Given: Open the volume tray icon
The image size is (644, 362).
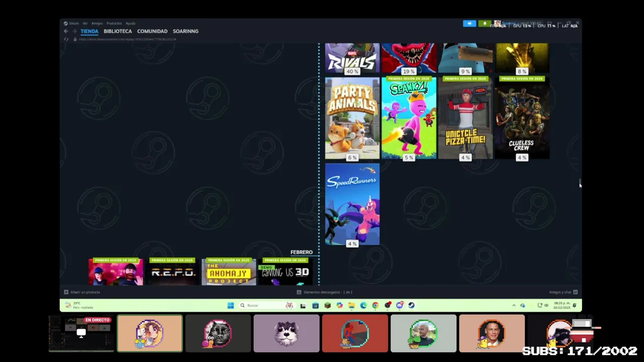Looking at the screenshot, I should pos(546,305).
